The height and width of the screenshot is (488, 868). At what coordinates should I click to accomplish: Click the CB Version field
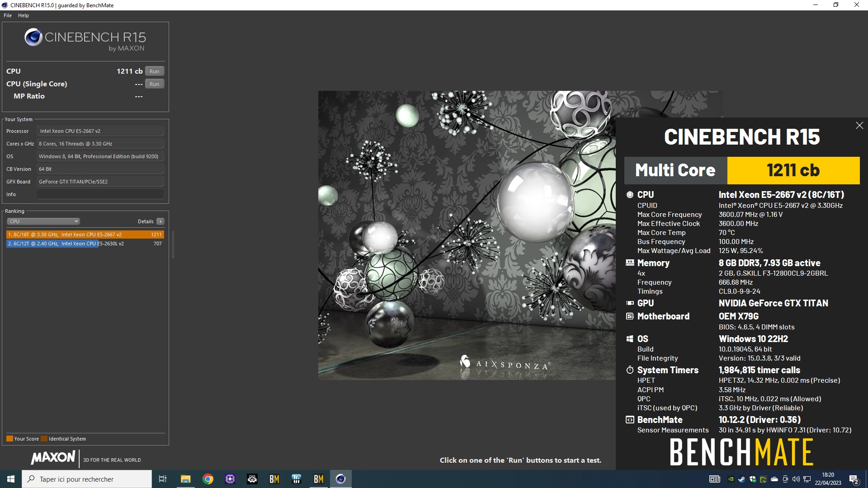(x=100, y=169)
